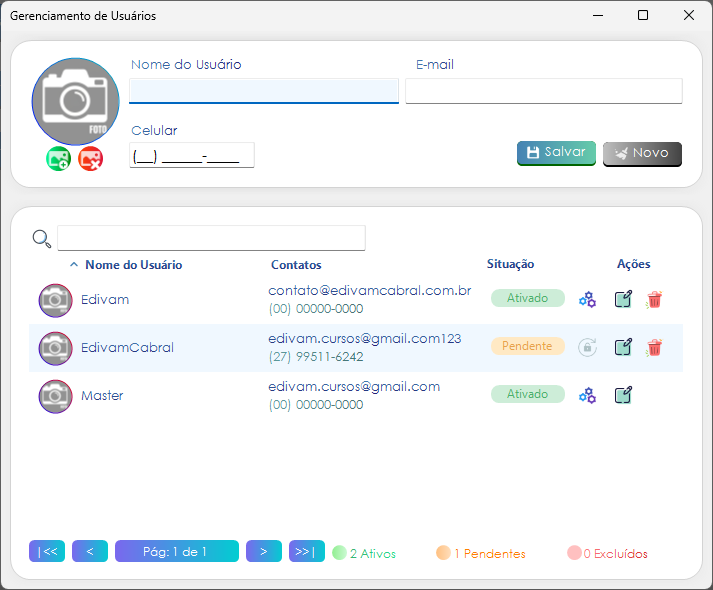
Task: Click the Ativado badge for Master
Action: (527, 394)
